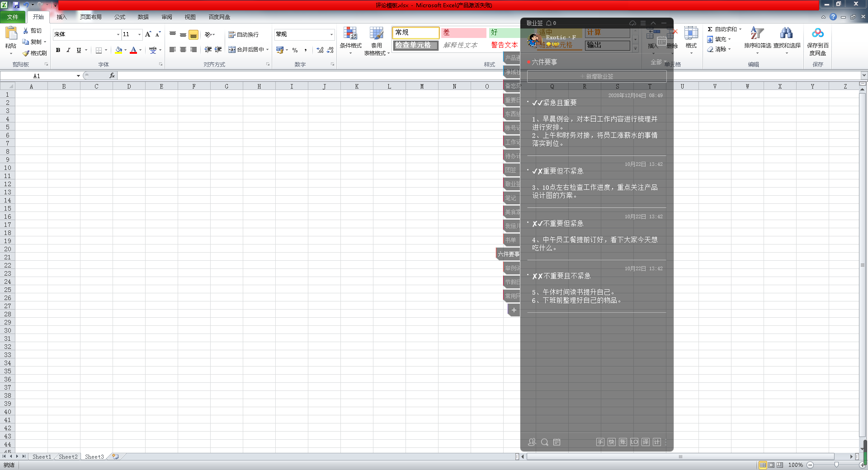
Task: Increase indent in alignment group
Action: 218,50
